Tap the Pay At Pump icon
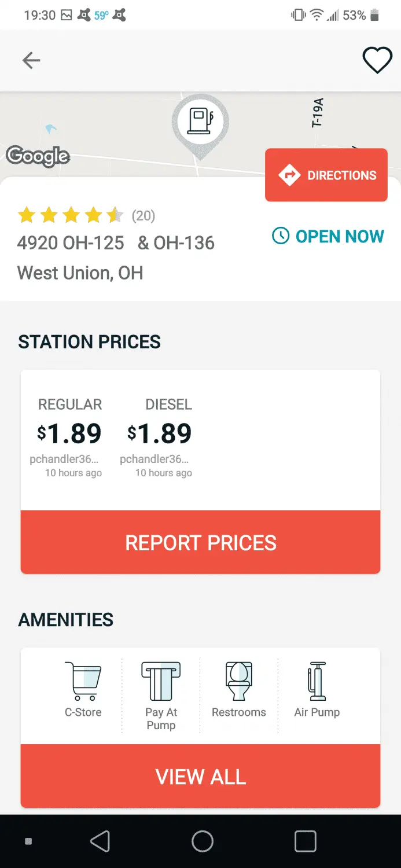This screenshot has width=401, height=868. coord(161,682)
